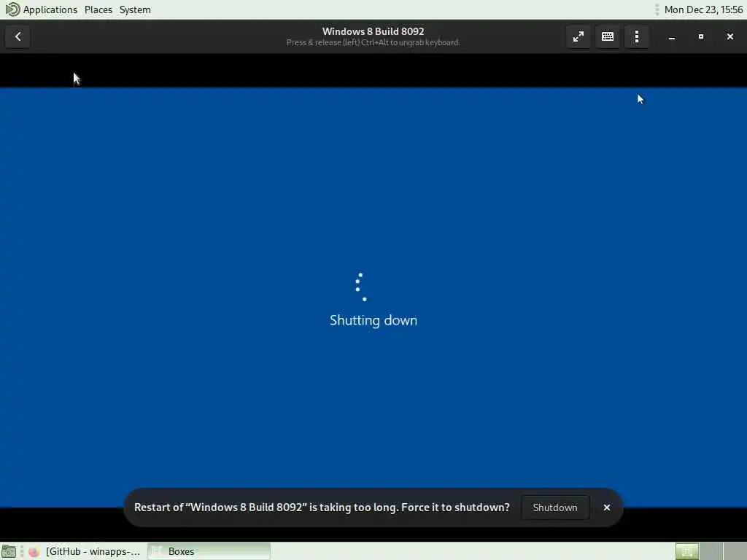Click the Windows 8 Build 8092 title
Viewport: 747px width, 560px height.
click(373, 31)
